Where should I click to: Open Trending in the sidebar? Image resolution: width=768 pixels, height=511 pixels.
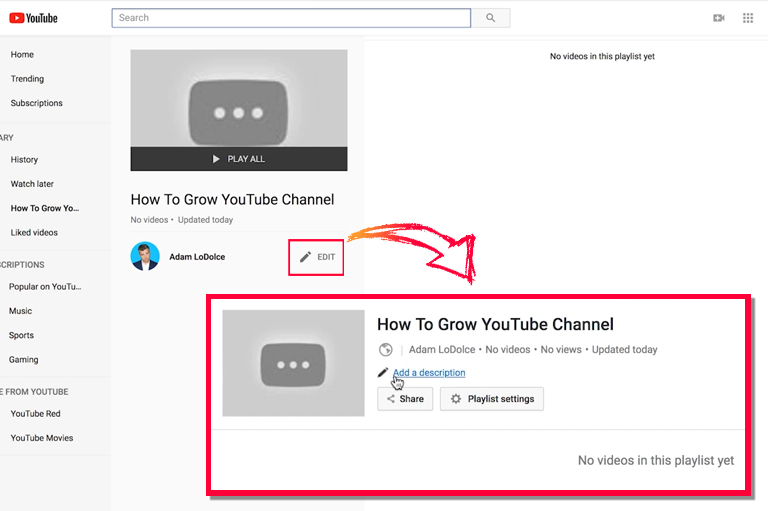click(x=27, y=79)
